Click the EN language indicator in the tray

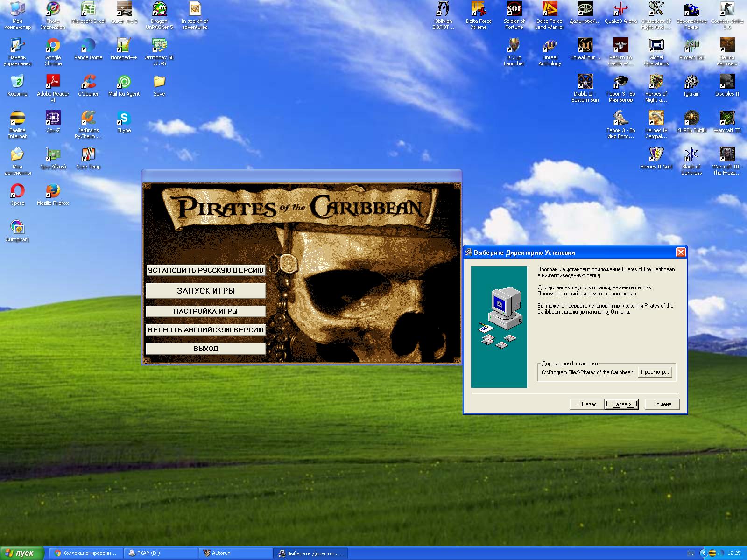[x=691, y=553]
